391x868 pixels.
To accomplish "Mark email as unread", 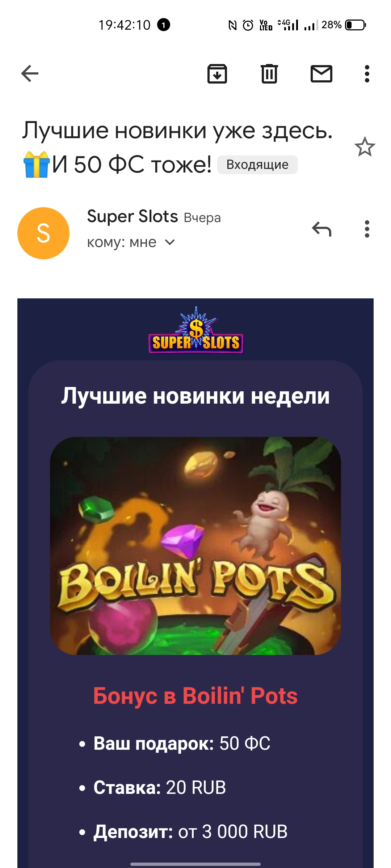I will [x=321, y=74].
